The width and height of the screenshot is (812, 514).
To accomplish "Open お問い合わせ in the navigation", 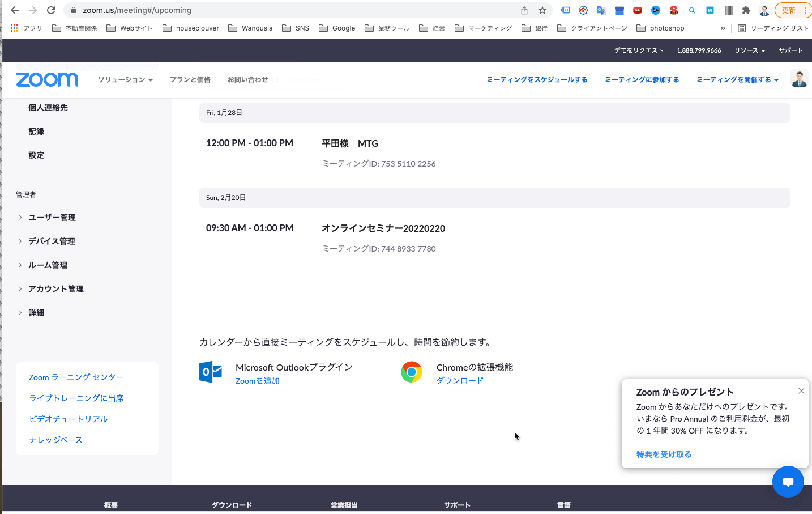I will pos(247,79).
